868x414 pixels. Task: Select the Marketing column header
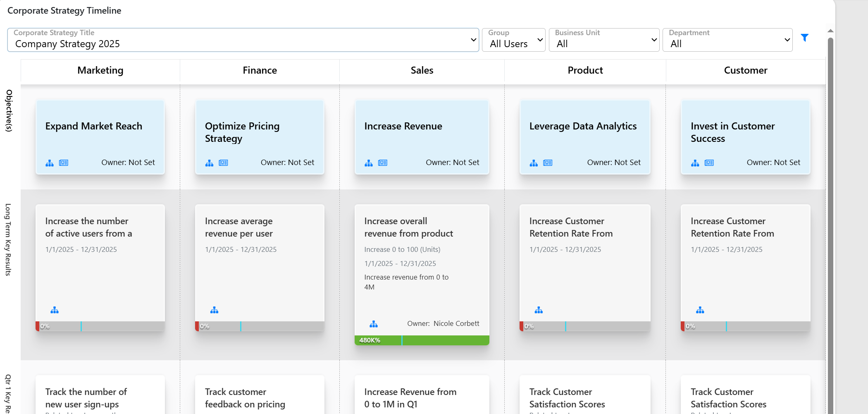100,70
